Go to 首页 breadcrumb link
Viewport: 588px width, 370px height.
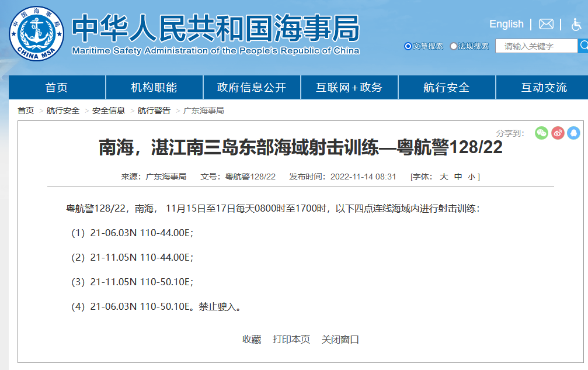pyautogui.click(x=26, y=110)
